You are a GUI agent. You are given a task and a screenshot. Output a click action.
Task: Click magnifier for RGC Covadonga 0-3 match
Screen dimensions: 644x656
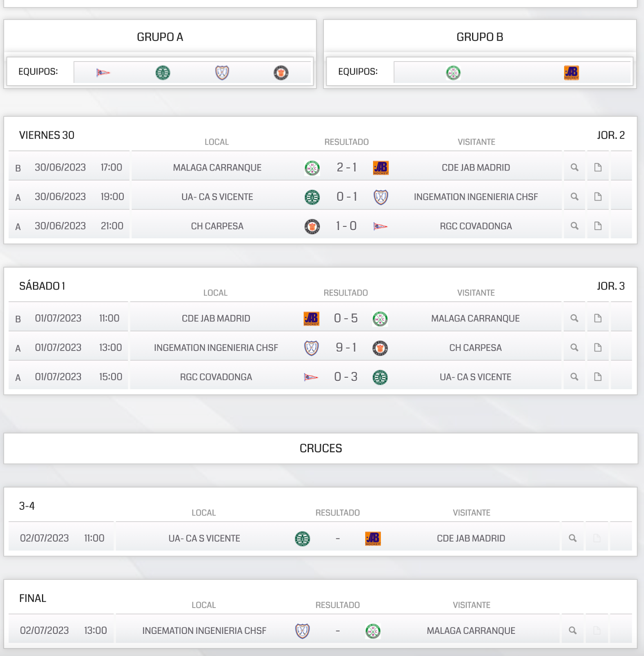pyautogui.click(x=574, y=377)
